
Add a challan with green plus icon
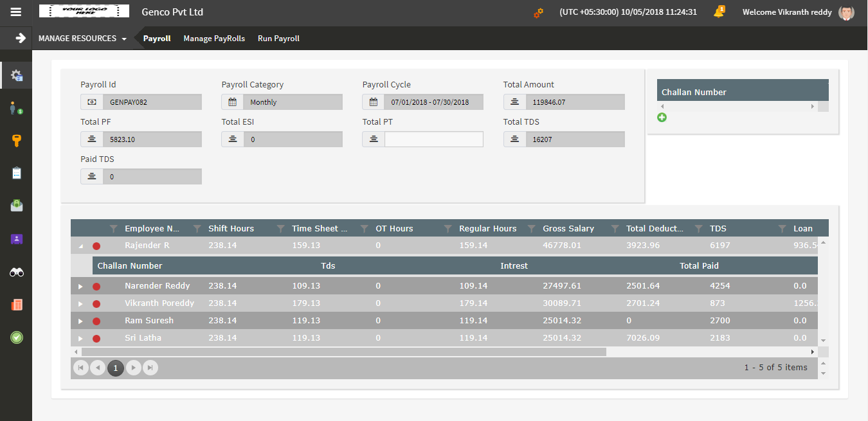click(x=662, y=118)
